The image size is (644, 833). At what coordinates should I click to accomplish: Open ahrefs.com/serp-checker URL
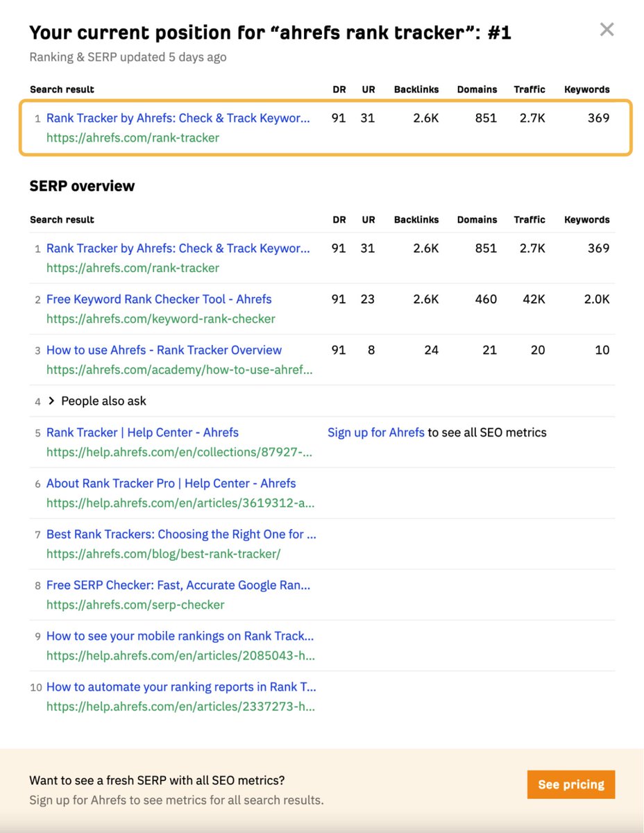click(x=135, y=605)
